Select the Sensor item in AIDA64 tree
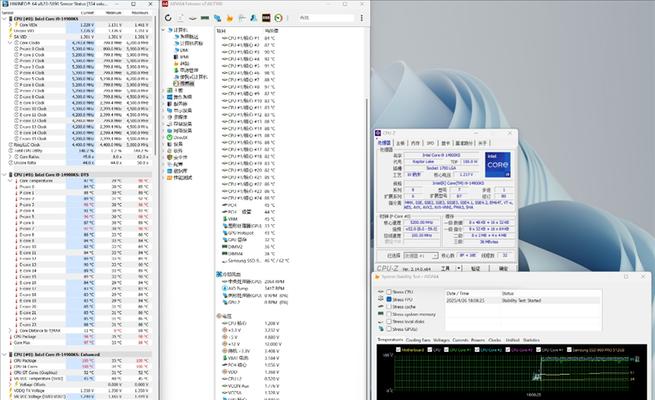This screenshot has height=400, width=655. coord(184,84)
